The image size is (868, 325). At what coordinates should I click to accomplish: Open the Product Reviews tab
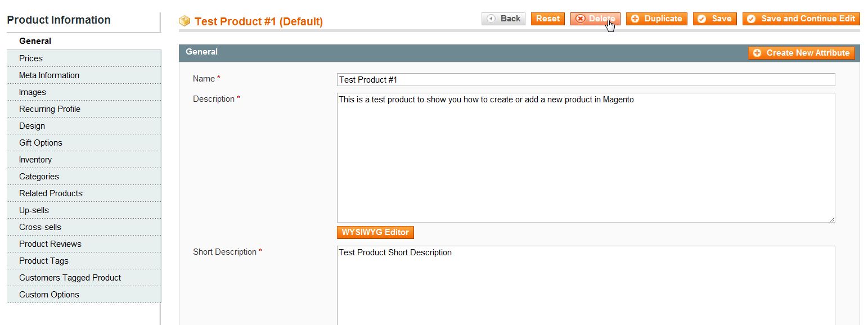(x=50, y=244)
